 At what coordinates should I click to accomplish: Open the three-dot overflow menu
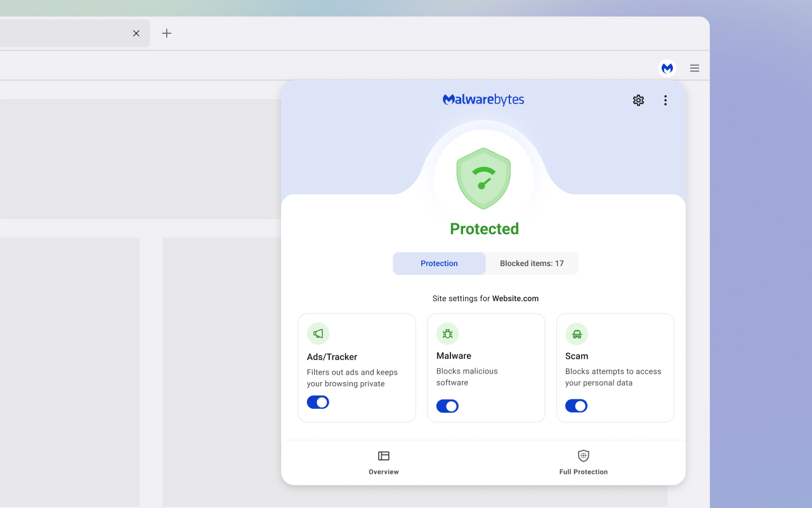point(665,100)
